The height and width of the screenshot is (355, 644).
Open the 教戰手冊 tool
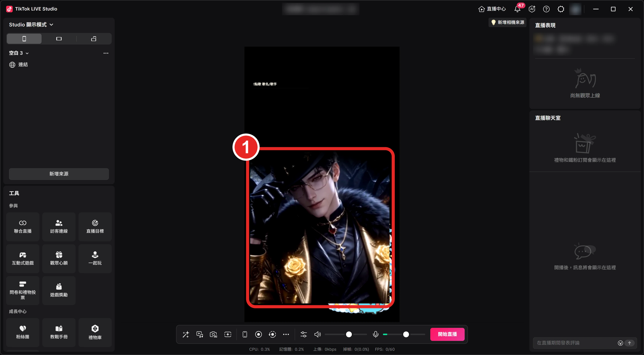[x=59, y=333]
